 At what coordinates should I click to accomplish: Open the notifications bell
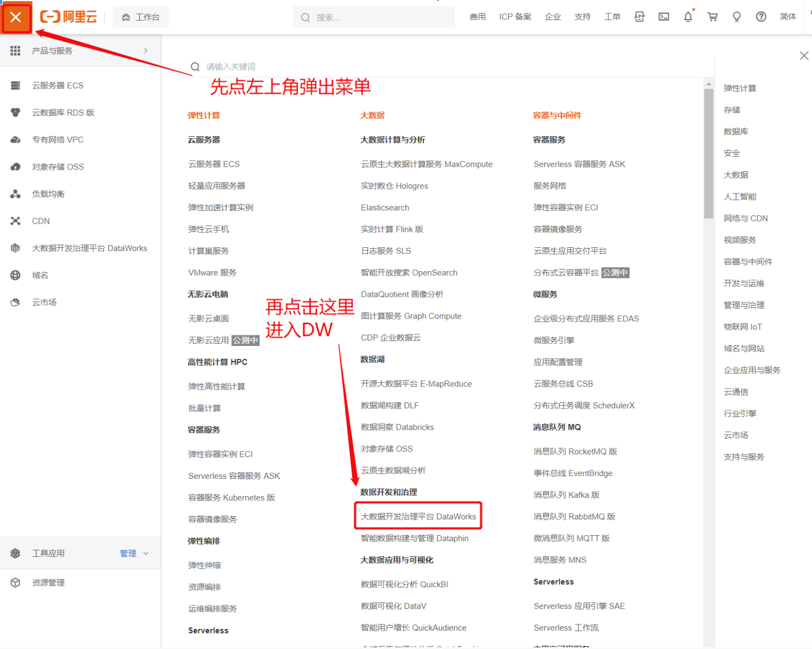click(688, 17)
